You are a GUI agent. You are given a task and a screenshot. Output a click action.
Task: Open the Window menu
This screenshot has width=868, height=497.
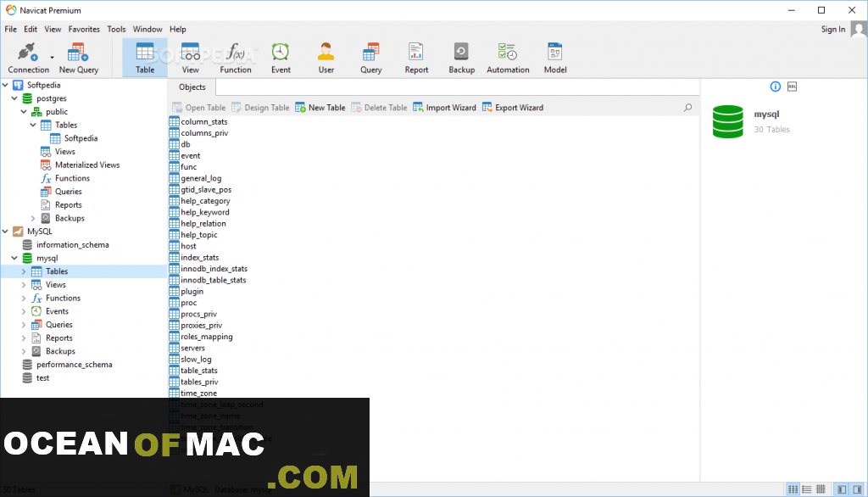tap(147, 29)
